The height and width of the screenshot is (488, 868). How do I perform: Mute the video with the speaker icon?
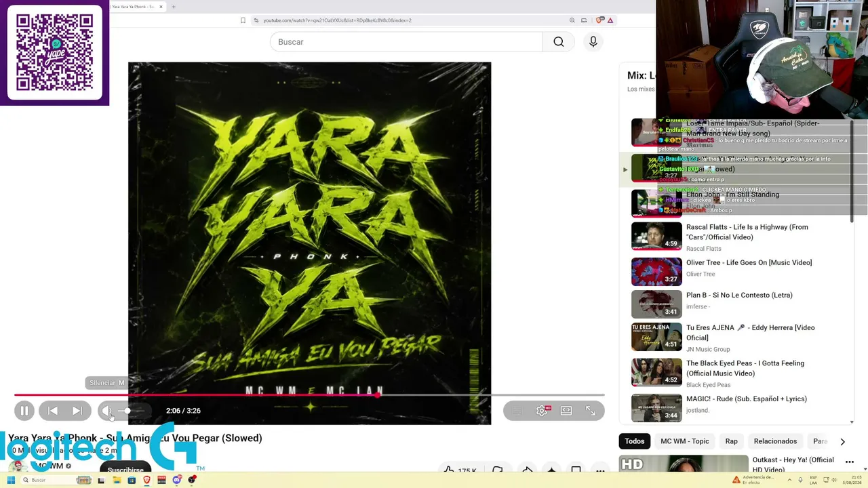tap(106, 410)
